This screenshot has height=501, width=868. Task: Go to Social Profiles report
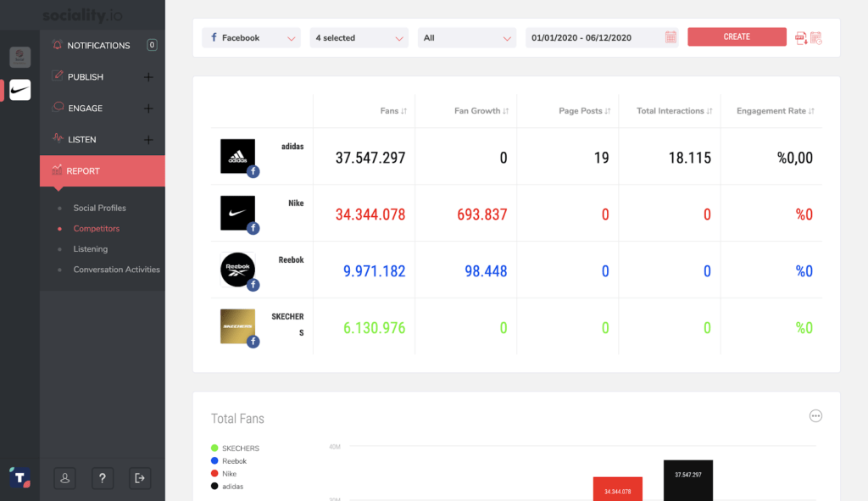[x=100, y=209]
